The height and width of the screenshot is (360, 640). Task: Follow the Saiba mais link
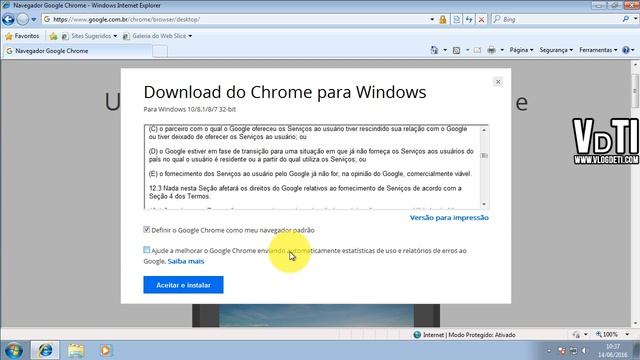coord(186,261)
